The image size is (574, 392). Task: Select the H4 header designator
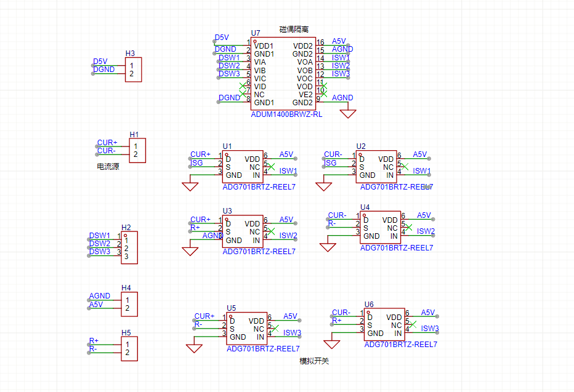[x=126, y=288]
